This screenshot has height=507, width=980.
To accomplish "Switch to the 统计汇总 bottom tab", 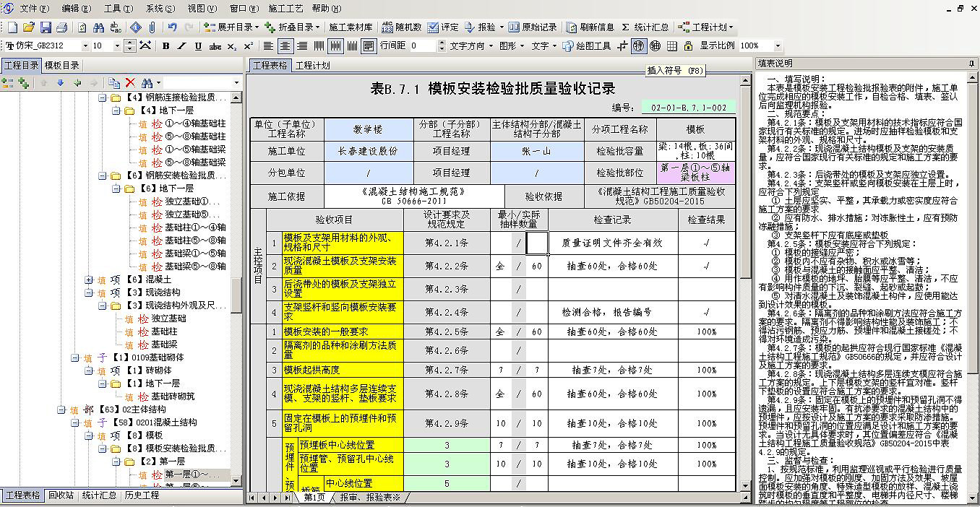I will tap(100, 495).
